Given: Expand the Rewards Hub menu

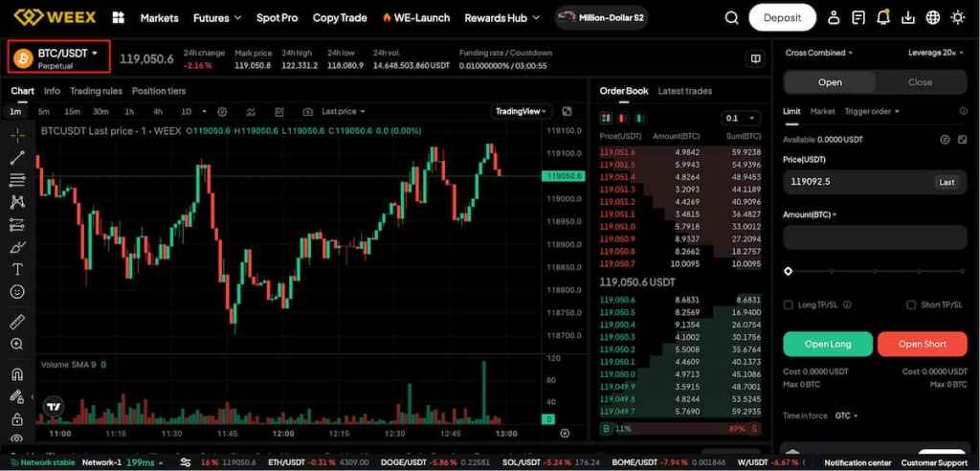Looking at the screenshot, I should (x=501, y=17).
